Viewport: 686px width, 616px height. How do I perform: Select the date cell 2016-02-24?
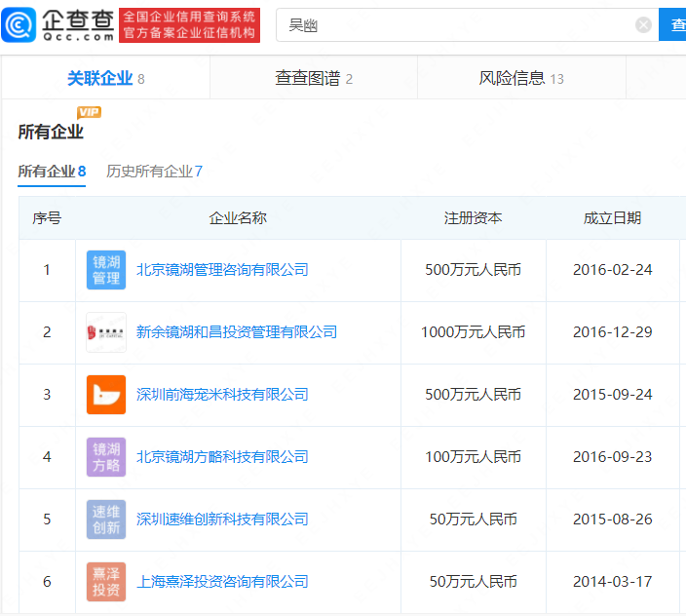pyautogui.click(x=613, y=269)
